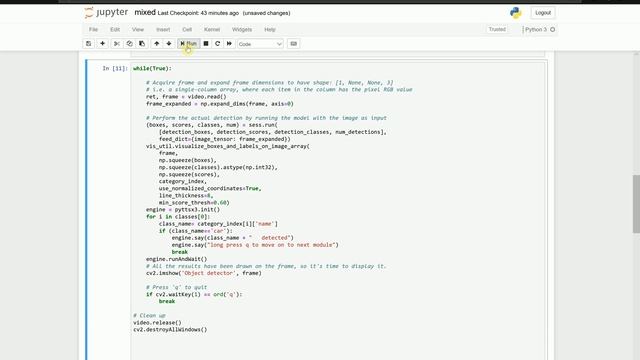Open the File menu

coord(93,29)
